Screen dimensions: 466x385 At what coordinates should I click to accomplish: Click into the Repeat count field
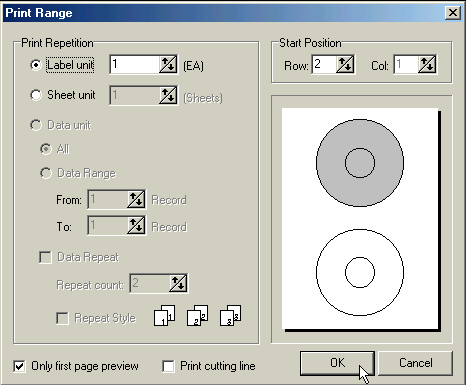pyautogui.click(x=150, y=284)
